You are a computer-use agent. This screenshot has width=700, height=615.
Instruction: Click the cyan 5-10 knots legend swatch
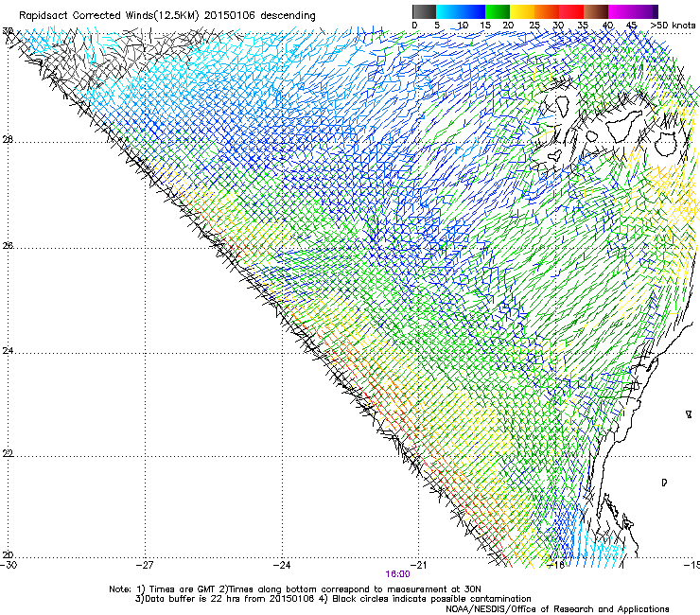click(x=448, y=11)
